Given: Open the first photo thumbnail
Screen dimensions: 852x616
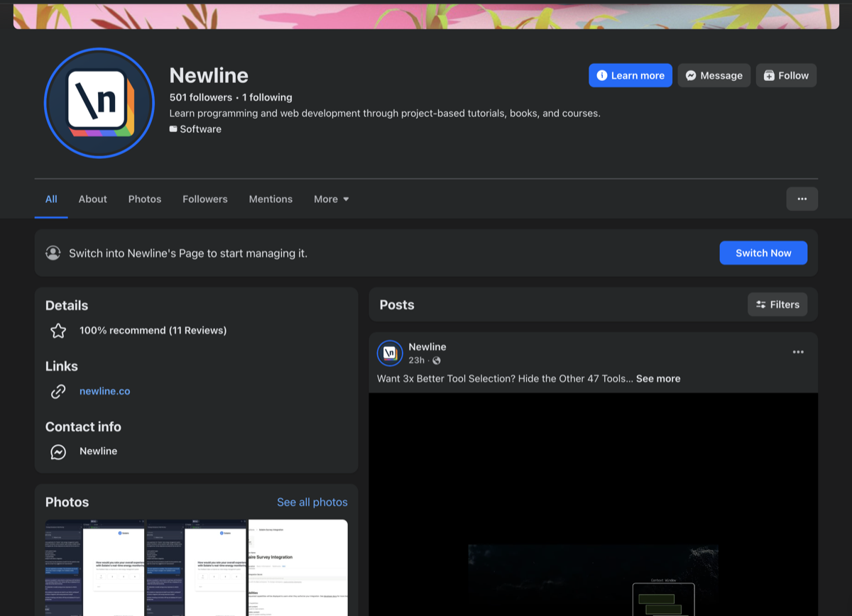Looking at the screenshot, I should [x=95, y=568].
